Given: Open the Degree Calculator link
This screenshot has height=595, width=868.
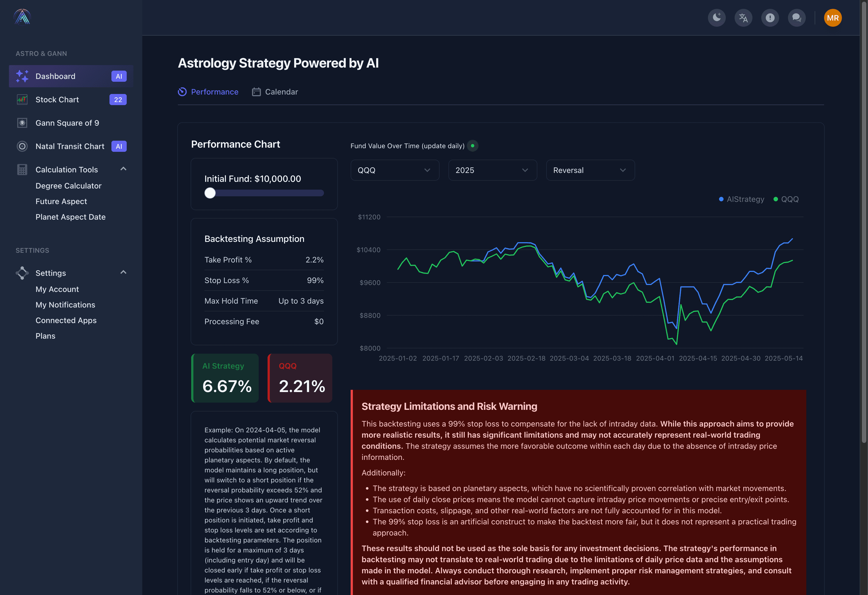Looking at the screenshot, I should [68, 186].
